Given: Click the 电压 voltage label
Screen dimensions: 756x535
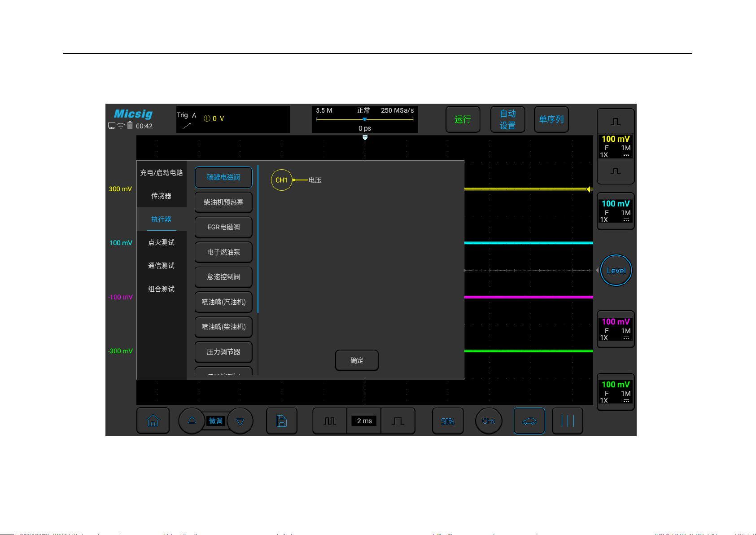Looking at the screenshot, I should [x=315, y=180].
